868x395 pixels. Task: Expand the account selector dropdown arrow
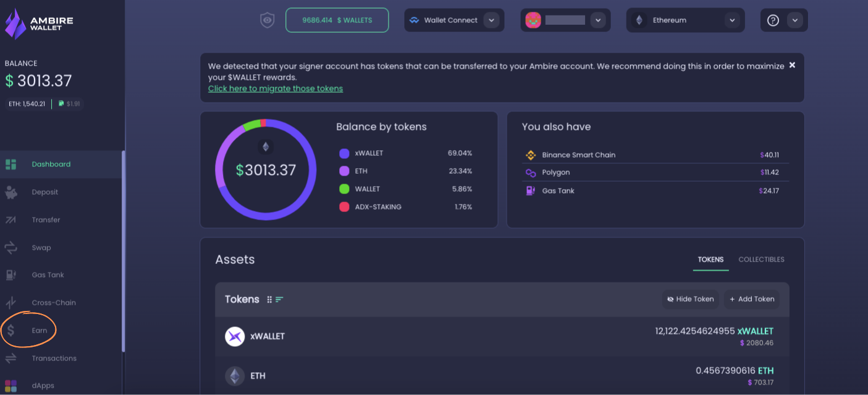tap(597, 20)
